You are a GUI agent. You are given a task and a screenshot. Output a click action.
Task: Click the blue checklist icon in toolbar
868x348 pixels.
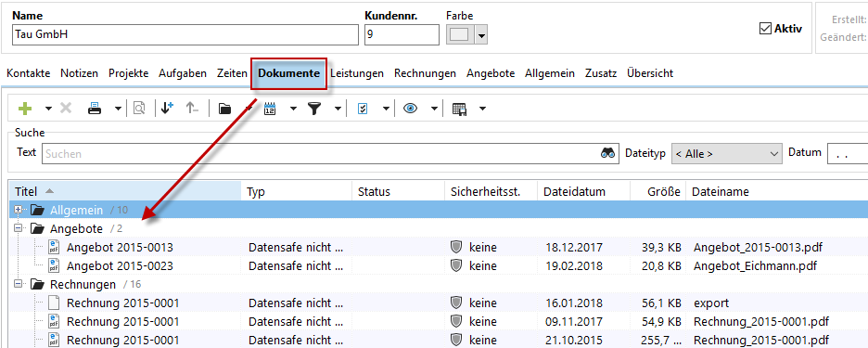tap(363, 109)
